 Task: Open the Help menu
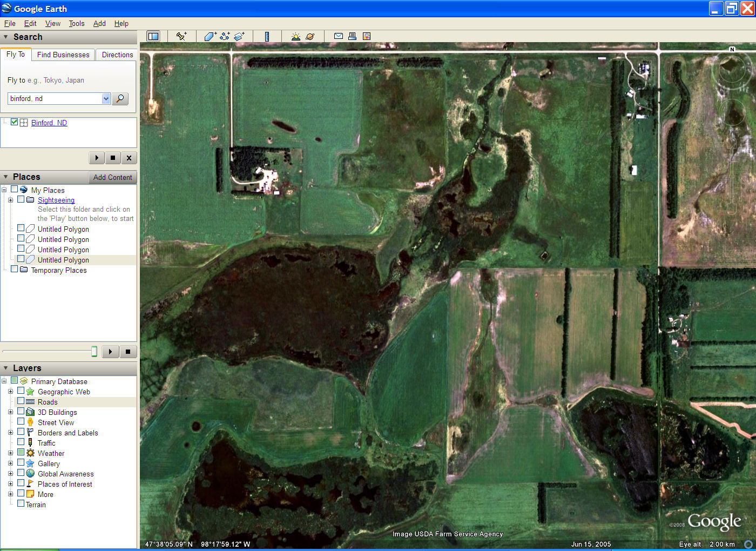(122, 23)
